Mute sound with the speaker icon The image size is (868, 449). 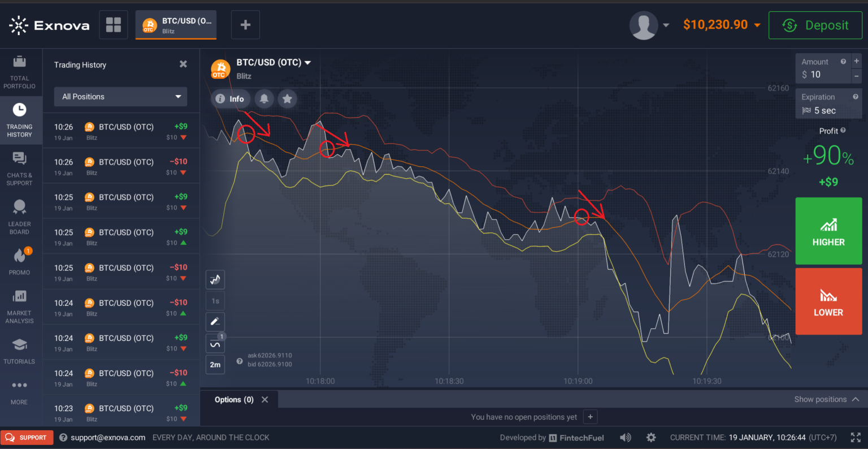coord(625,437)
